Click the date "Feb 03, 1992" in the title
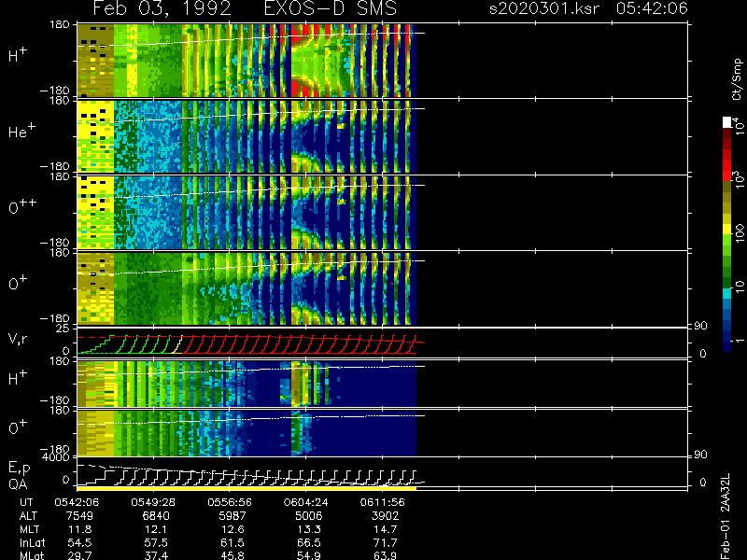This screenshot has width=747, height=560. tap(162, 8)
